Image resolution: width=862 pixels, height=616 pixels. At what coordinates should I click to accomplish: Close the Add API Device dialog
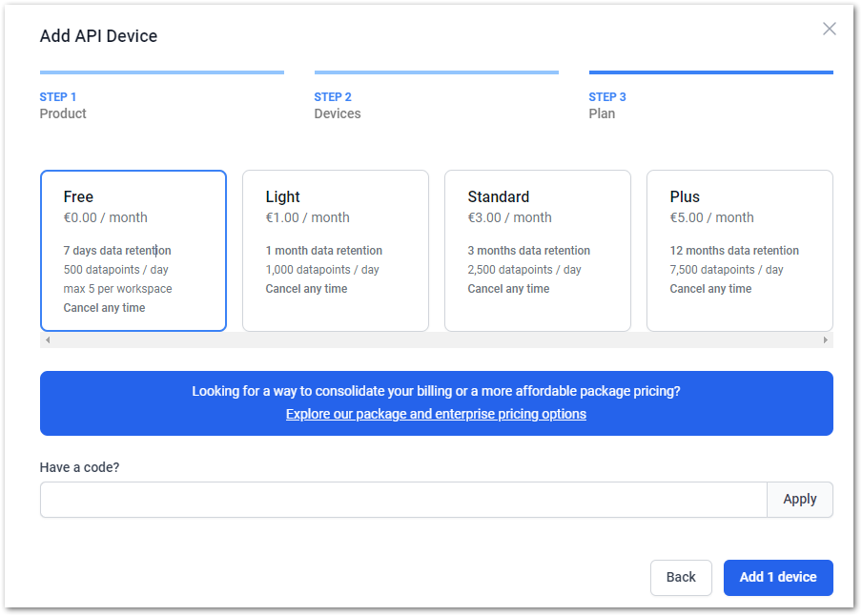pyautogui.click(x=829, y=29)
